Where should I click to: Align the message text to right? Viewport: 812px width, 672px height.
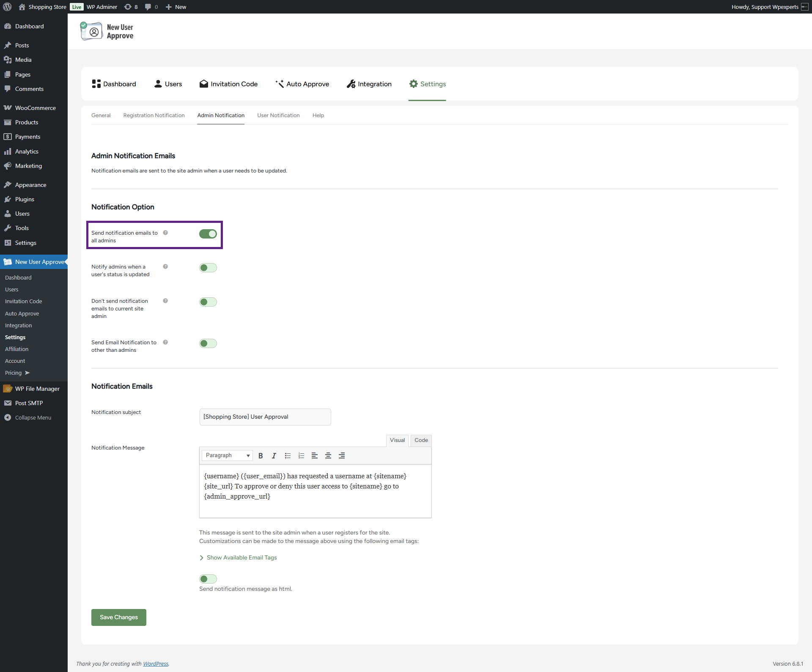coord(342,455)
